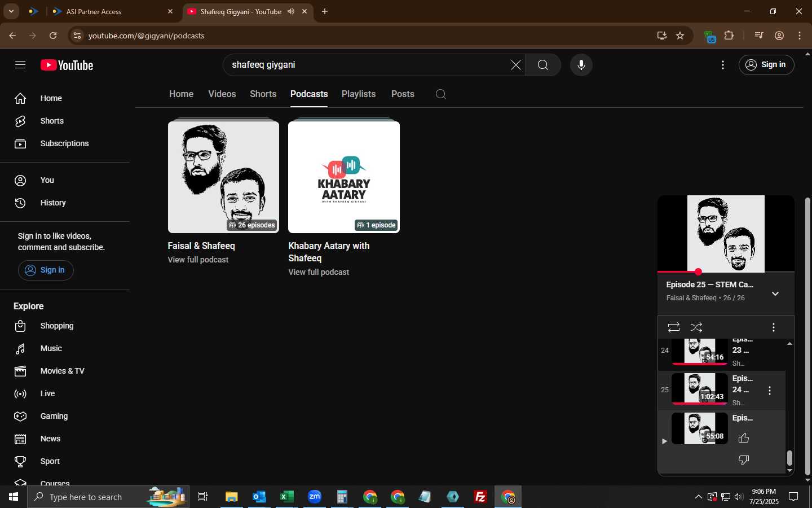Screen dimensions: 812x508
Task: Open the browser extensions puzzle icon
Action: click(x=729, y=36)
